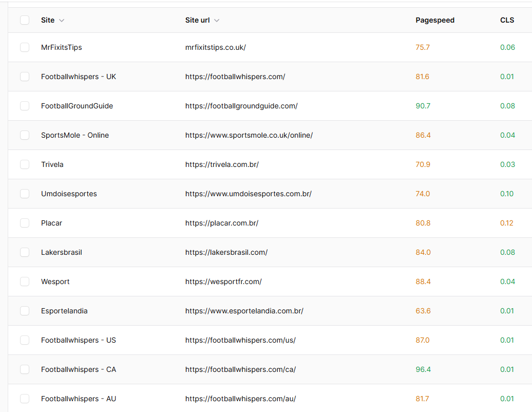Click the 0.12 CLS value for Placar
The height and width of the screenshot is (412, 532).
506,223
